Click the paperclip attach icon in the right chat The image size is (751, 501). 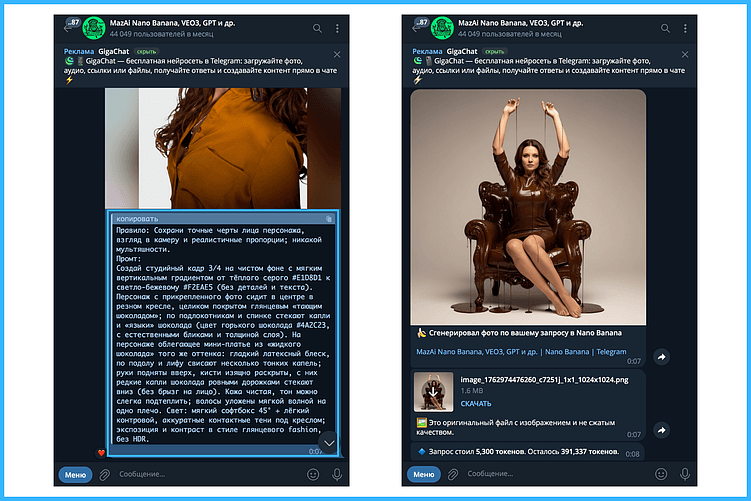coord(453,475)
